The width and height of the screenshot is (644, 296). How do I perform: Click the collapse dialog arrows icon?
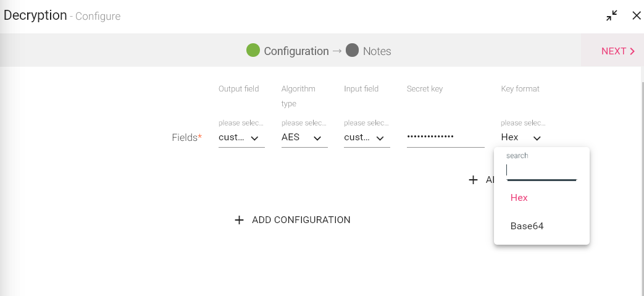(612, 16)
